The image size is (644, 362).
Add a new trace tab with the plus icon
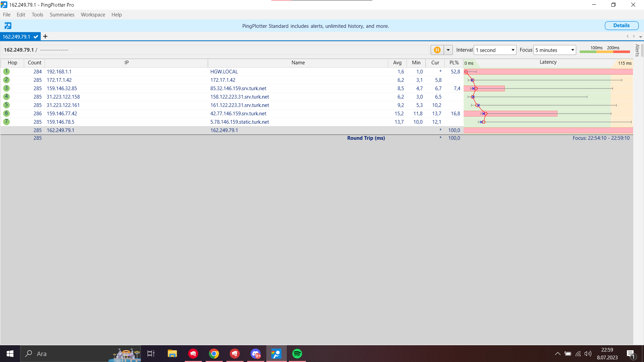point(45,37)
